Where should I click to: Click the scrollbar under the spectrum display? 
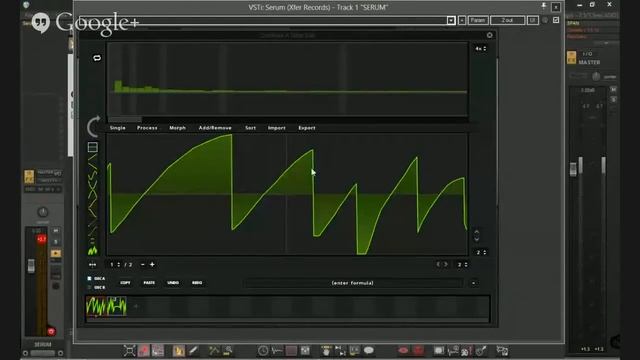tap(125, 119)
